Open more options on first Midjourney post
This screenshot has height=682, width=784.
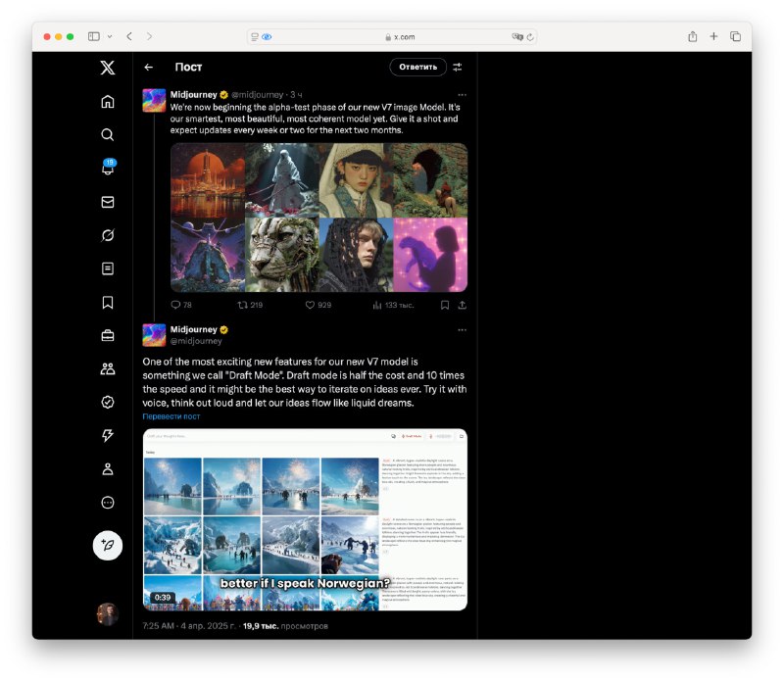point(462,94)
